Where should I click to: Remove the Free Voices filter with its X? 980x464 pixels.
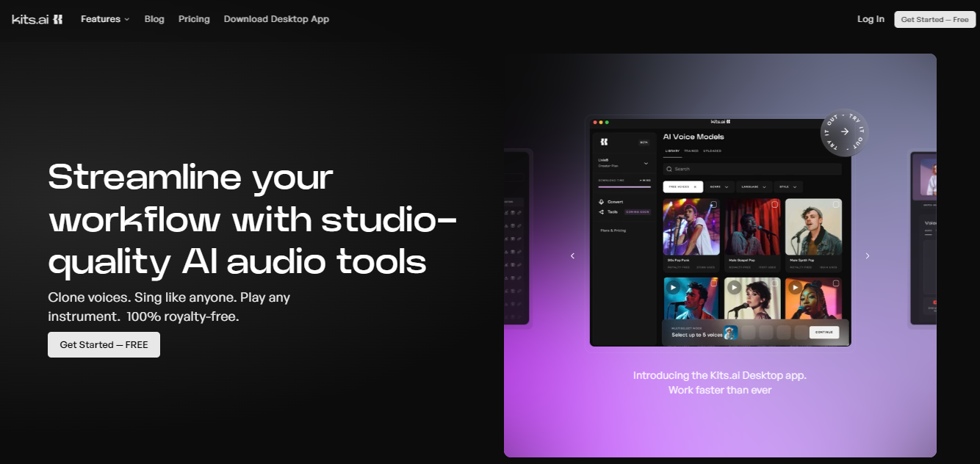click(x=695, y=187)
